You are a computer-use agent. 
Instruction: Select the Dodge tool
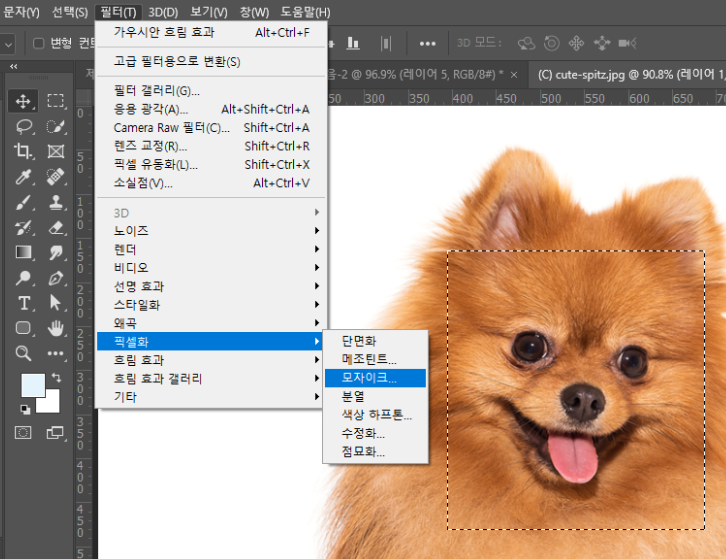tap(23, 278)
